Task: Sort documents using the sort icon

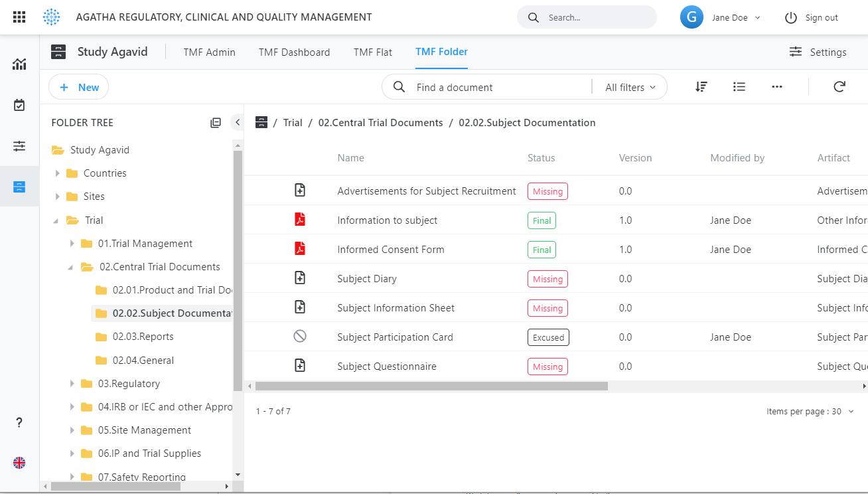Action: click(701, 87)
